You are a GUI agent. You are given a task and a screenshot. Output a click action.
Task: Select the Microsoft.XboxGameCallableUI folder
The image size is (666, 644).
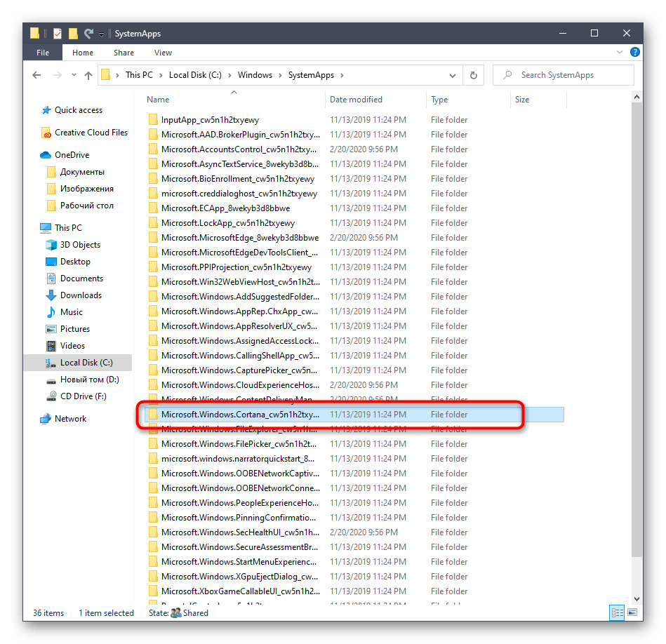(x=354, y=591)
